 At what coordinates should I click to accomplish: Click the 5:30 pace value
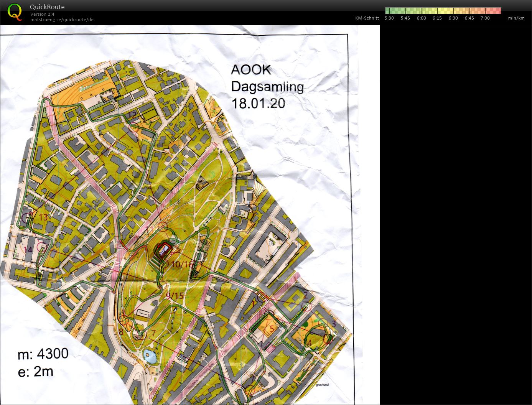click(x=389, y=18)
